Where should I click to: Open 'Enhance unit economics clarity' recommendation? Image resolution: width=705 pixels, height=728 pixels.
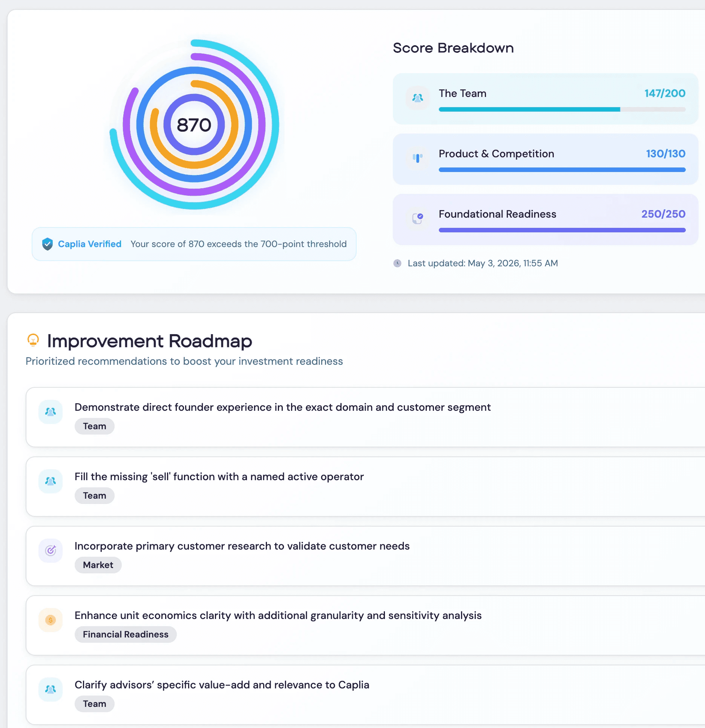point(365,625)
